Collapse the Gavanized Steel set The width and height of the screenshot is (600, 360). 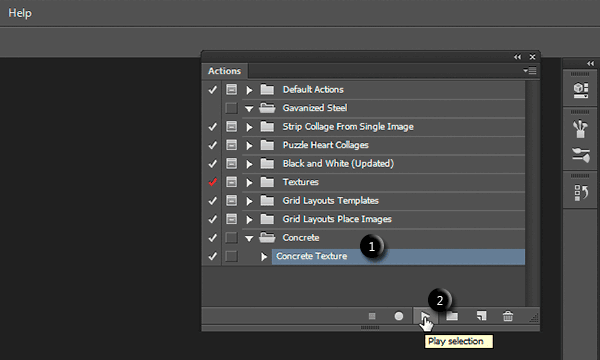point(249,109)
